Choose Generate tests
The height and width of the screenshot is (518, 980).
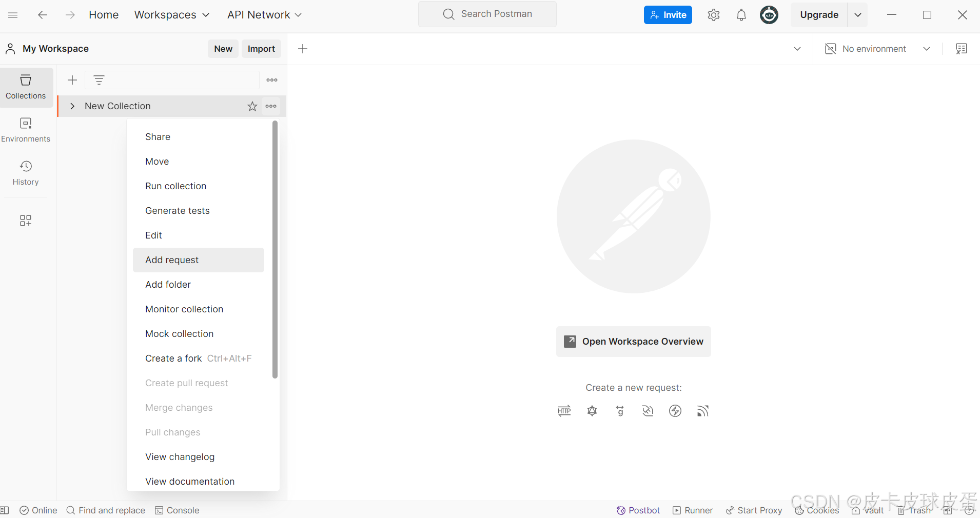pyautogui.click(x=199, y=211)
